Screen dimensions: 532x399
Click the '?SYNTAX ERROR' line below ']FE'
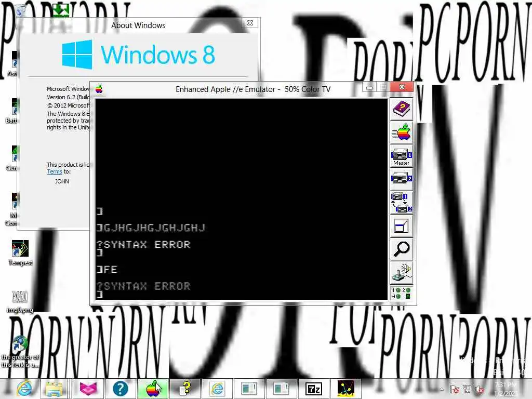pyautogui.click(x=143, y=286)
